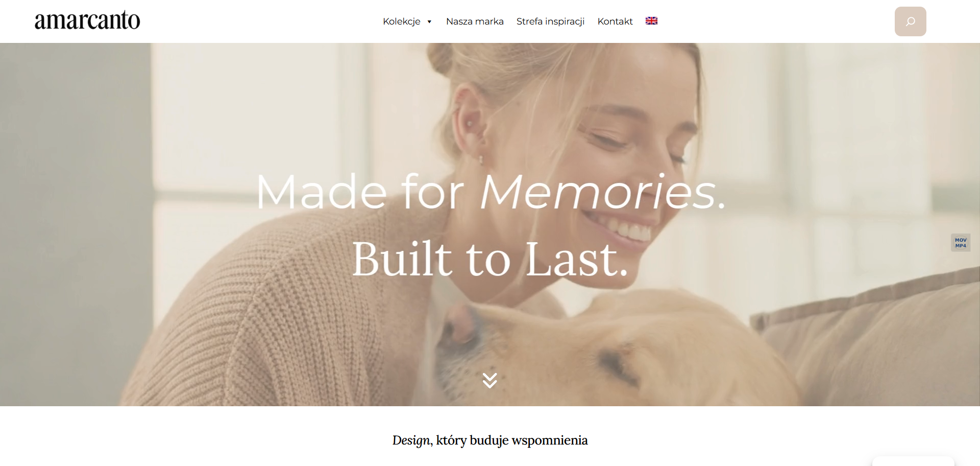Click the italic word "Memories" in the hero

tap(598, 192)
